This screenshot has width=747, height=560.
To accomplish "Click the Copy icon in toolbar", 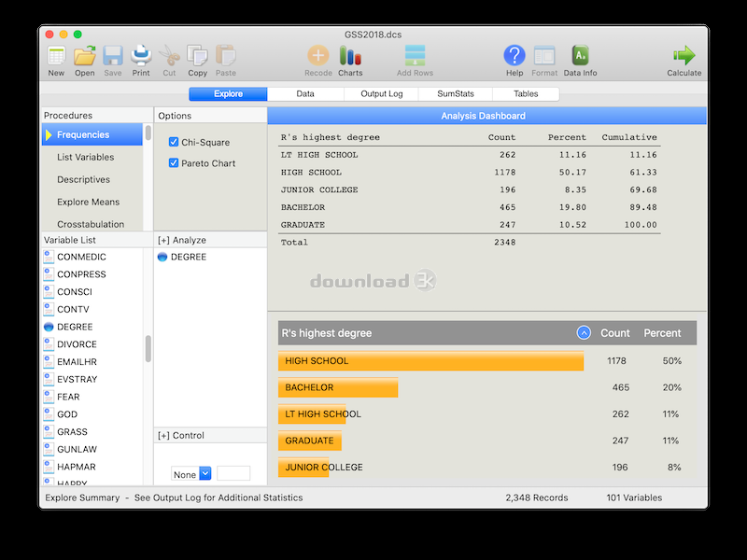I will (197, 56).
